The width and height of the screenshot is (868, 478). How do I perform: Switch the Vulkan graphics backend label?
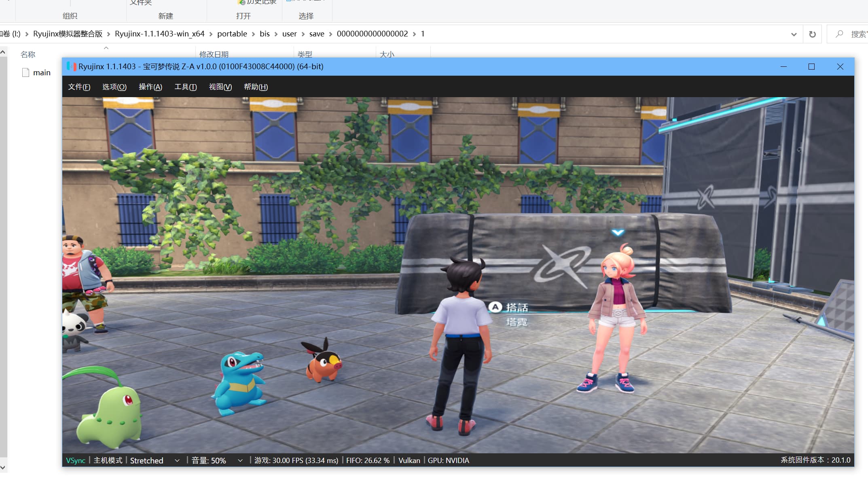(x=409, y=461)
